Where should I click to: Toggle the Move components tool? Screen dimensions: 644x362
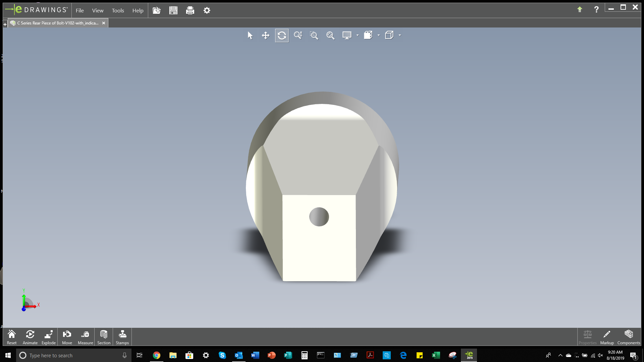coord(67,337)
